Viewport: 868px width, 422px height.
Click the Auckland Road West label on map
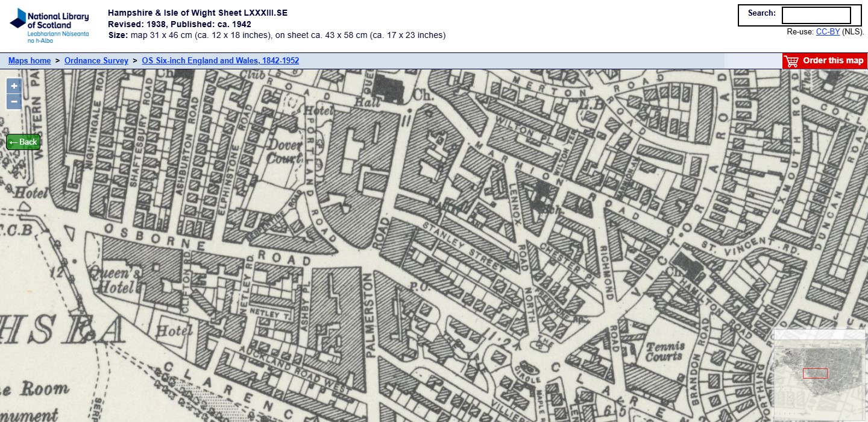(294, 371)
